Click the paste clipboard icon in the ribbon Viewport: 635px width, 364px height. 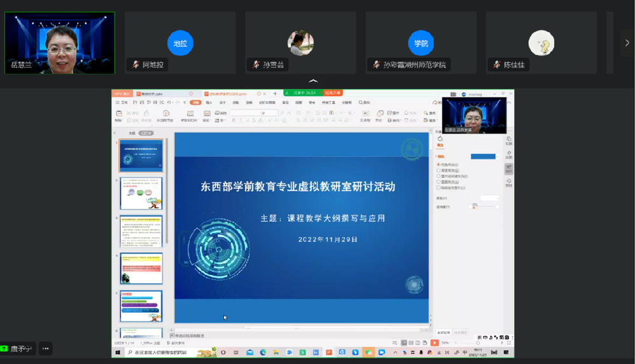(119, 114)
